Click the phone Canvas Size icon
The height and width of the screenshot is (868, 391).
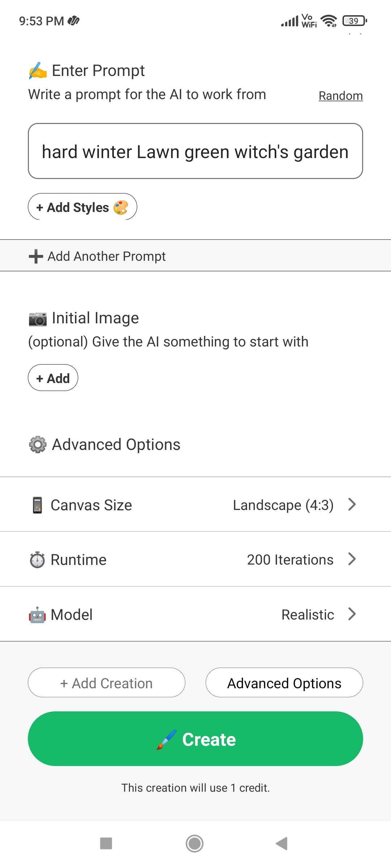(x=37, y=504)
